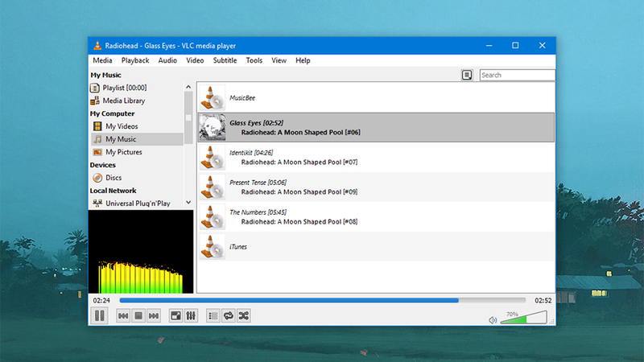644x362 pixels.
Task: Skip to the next track
Action: (x=154, y=315)
